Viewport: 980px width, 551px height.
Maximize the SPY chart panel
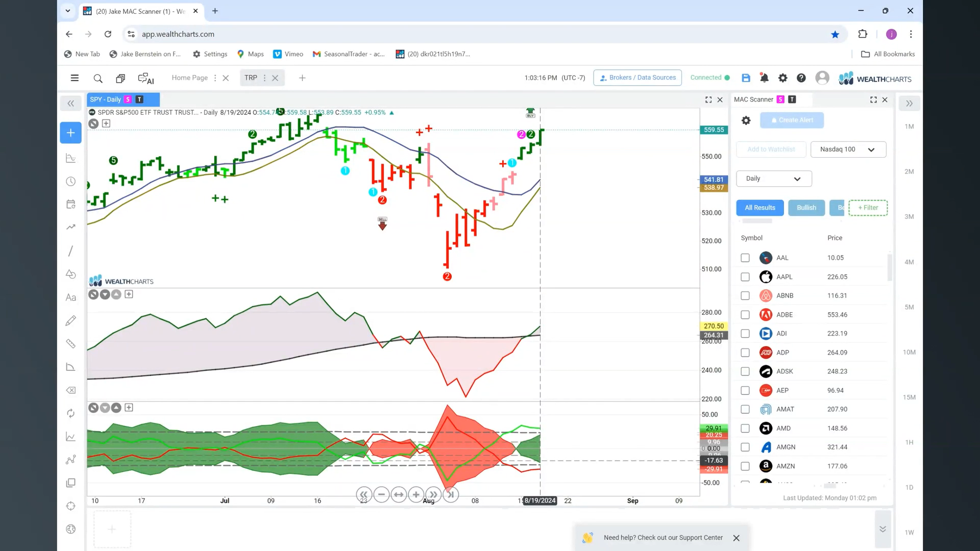708,99
